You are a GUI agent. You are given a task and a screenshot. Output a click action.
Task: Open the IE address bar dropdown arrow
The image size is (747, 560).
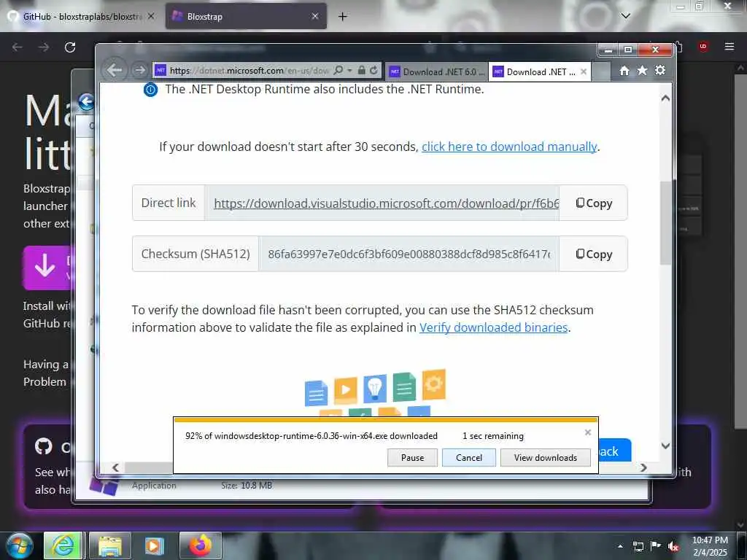[349, 71]
